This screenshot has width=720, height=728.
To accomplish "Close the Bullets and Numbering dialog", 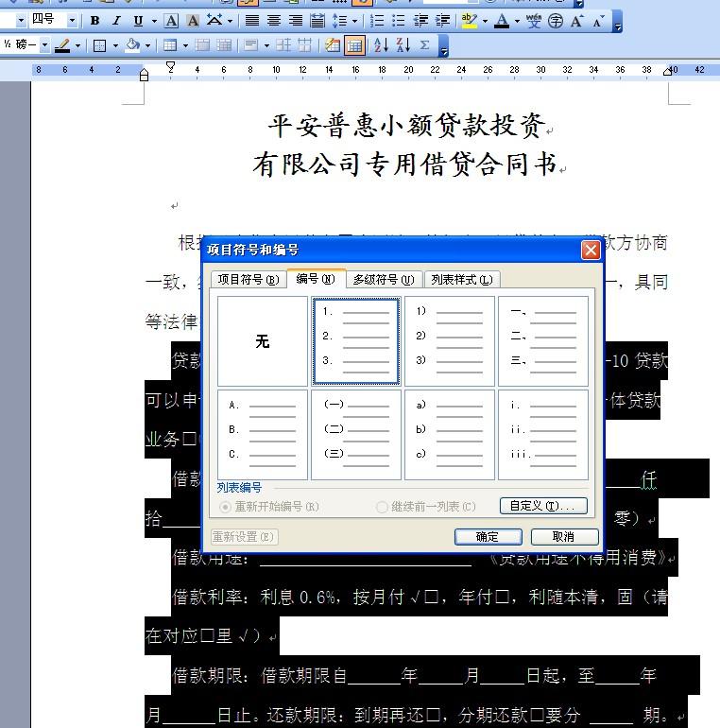I will 591,251.
